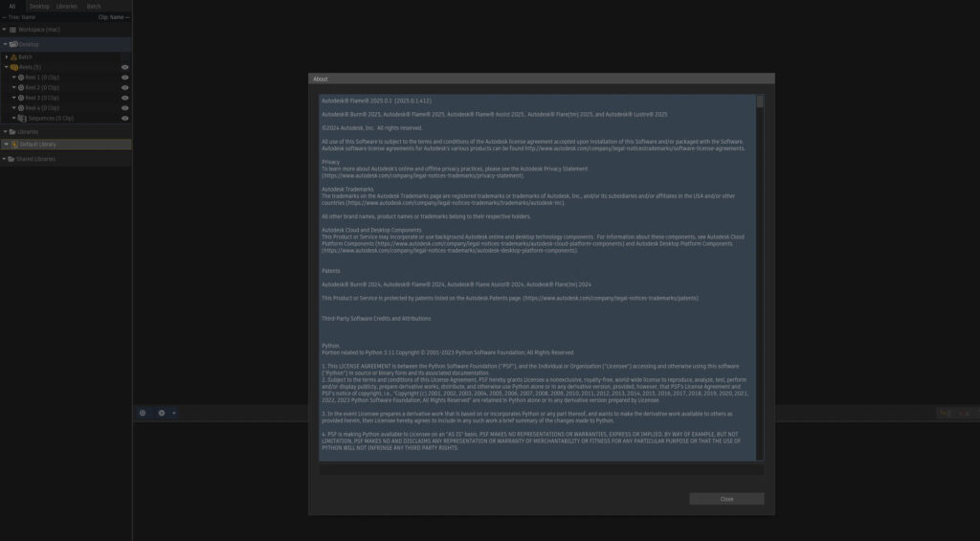Expand the Batch tree item arrow
Viewport: 980px width, 541px height.
click(6, 56)
